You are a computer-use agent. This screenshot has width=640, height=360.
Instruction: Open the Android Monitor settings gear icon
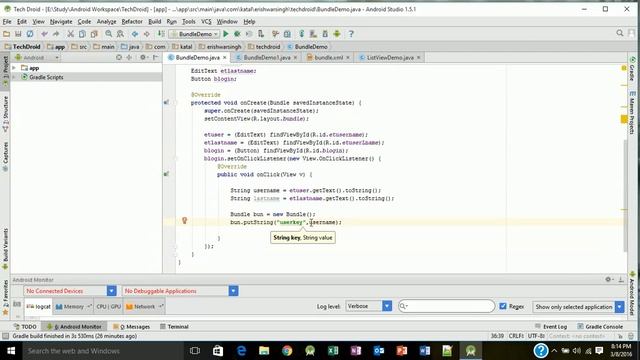(x=608, y=280)
